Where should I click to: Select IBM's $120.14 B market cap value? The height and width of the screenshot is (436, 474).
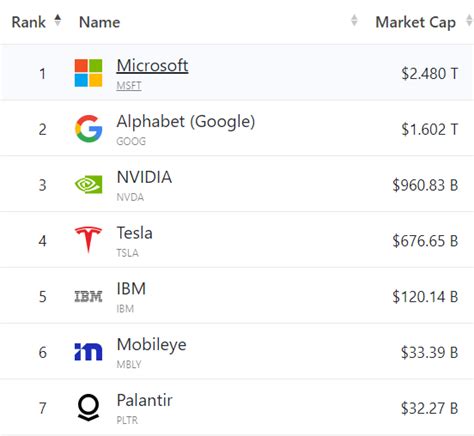pos(425,297)
